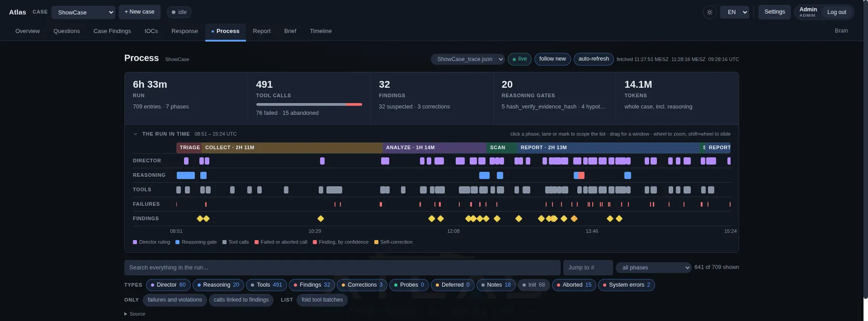Click the 491 Tool Calls stat card
The width and height of the screenshot is (868, 321).
point(309,98)
